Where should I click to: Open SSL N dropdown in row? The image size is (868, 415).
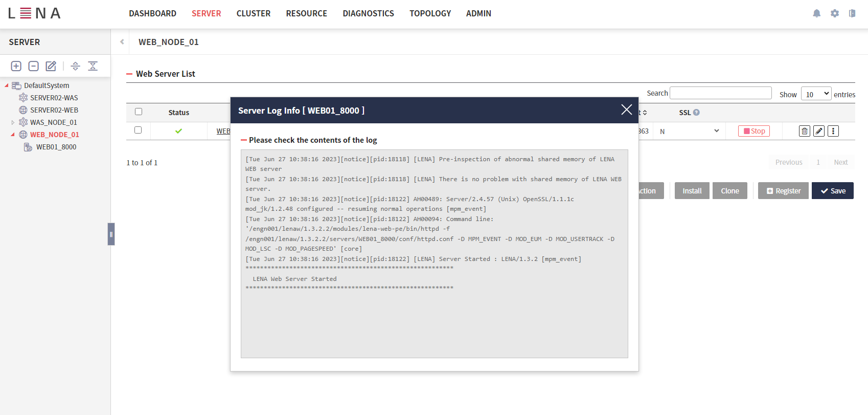coord(690,131)
